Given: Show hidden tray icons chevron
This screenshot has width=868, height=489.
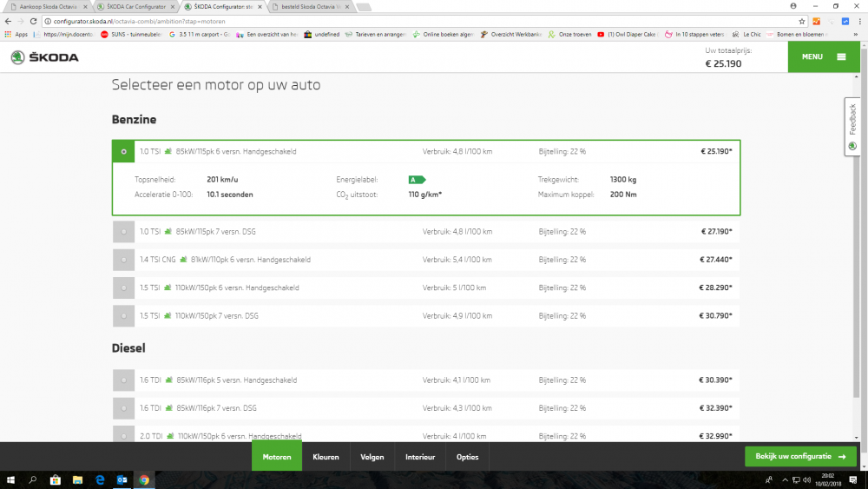Looking at the screenshot, I should tap(785, 480).
